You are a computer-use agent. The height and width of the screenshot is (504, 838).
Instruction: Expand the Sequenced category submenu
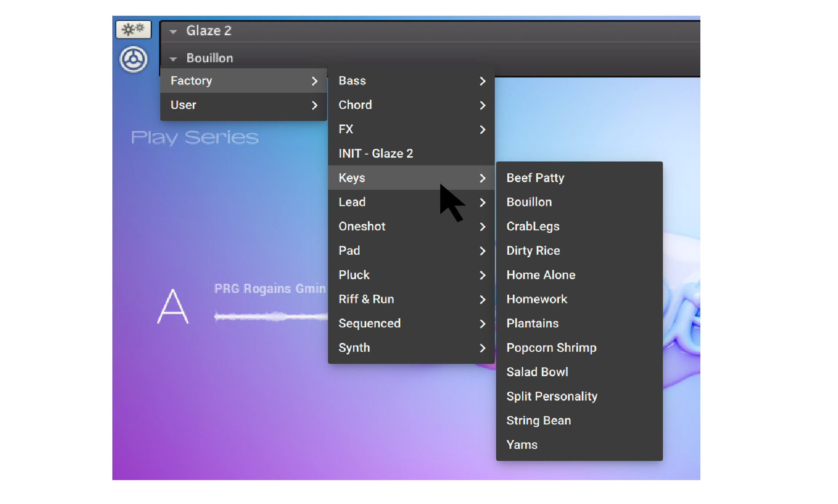[392, 323]
